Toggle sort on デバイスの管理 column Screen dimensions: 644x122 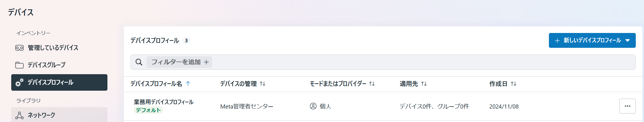pyautogui.click(x=263, y=84)
